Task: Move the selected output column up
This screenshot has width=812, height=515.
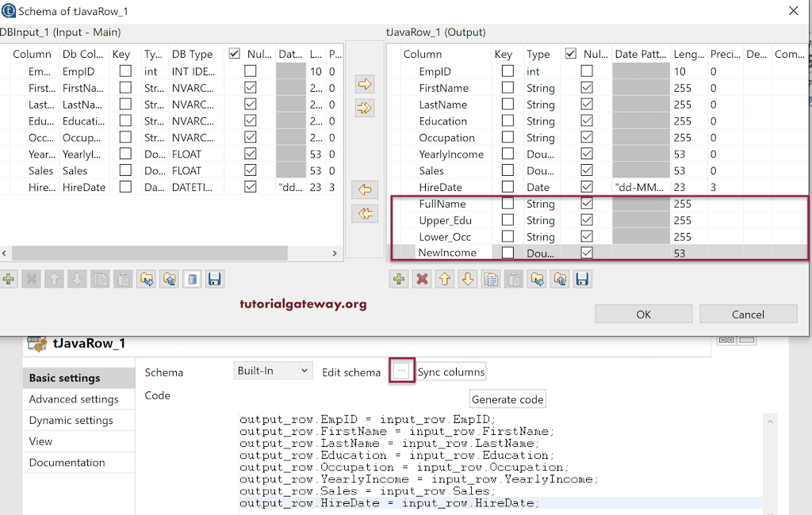Action: coord(444,278)
